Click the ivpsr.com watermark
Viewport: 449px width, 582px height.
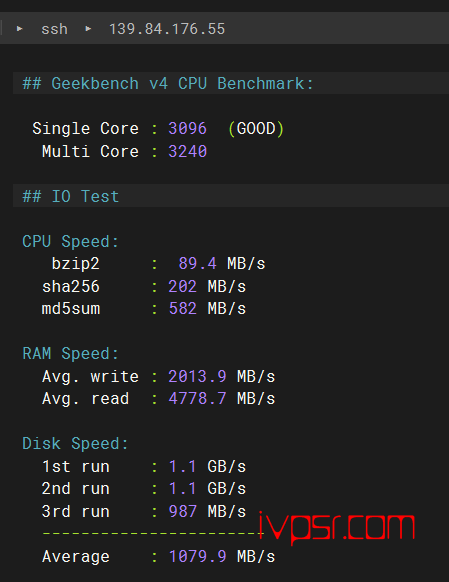point(336,527)
